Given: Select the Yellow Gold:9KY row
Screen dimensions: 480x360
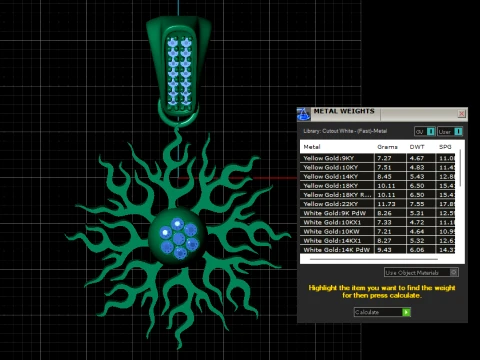Looking at the screenshot, I should (x=377, y=158).
